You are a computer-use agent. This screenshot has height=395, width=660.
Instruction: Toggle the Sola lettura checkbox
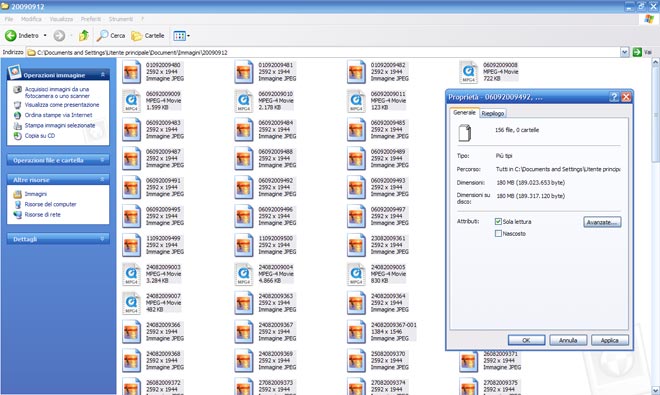(498, 222)
